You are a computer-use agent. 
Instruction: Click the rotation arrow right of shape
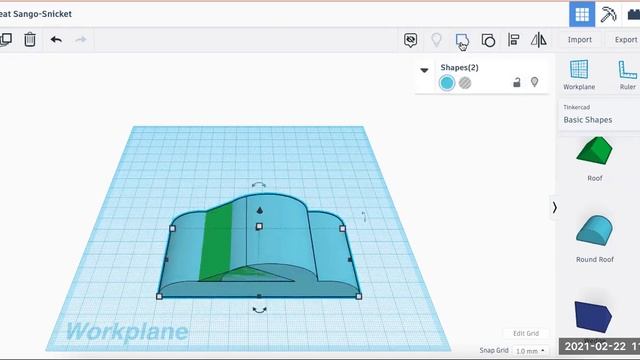pyautogui.click(x=364, y=217)
